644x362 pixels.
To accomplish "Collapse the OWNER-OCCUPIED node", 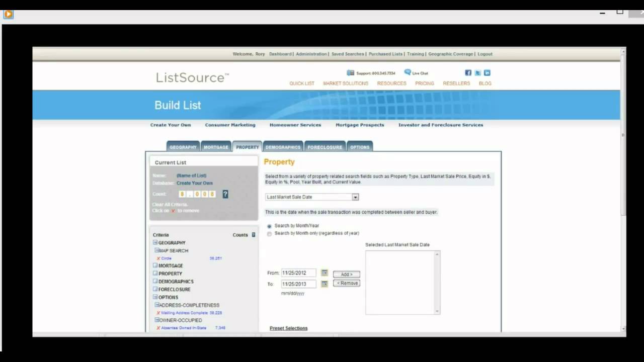I will pyautogui.click(x=156, y=320).
